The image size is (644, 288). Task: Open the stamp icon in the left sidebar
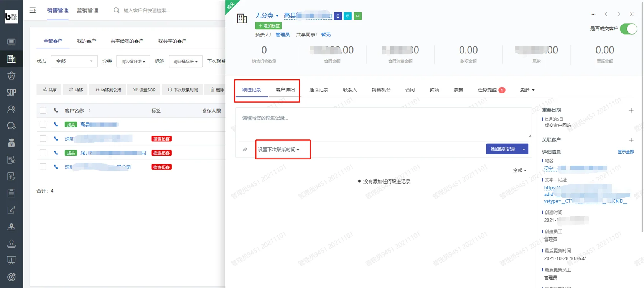tap(12, 243)
